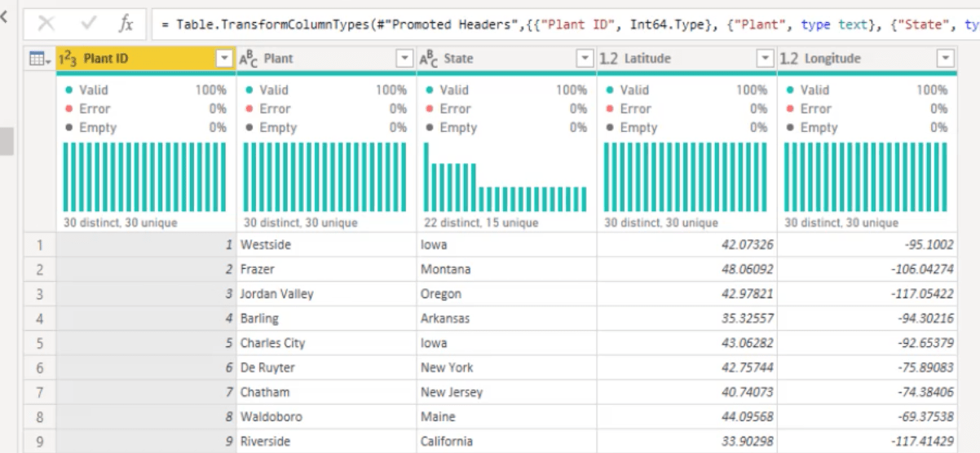Select the Longitude column header

click(x=867, y=59)
